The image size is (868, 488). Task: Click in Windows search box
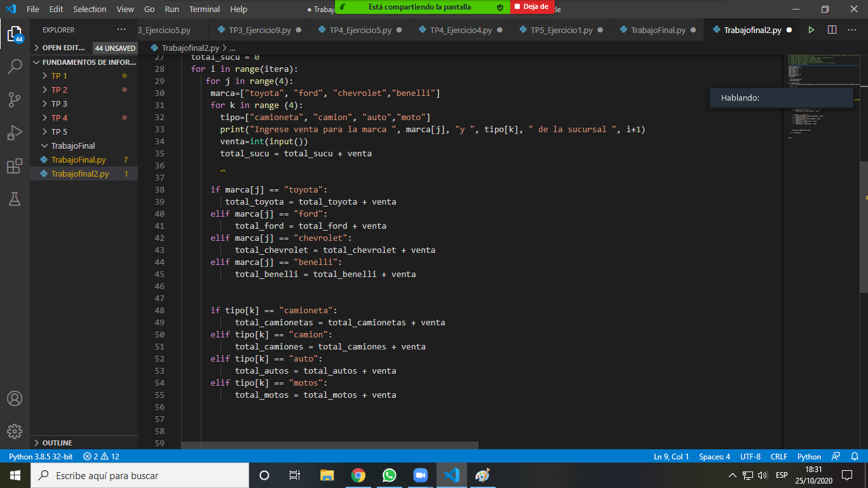[139, 475]
